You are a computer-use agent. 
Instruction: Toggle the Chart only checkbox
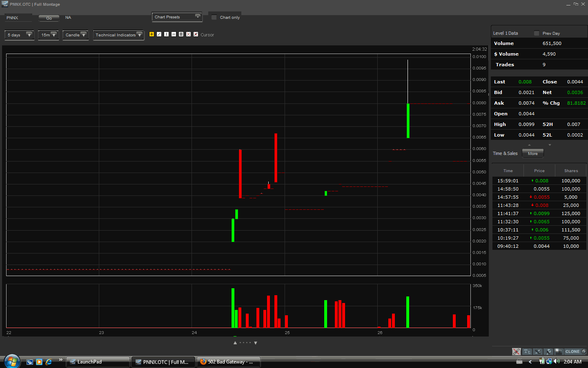214,17
